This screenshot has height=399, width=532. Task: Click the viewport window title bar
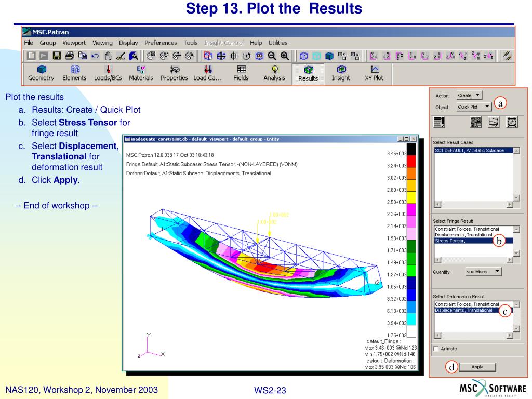coord(270,139)
